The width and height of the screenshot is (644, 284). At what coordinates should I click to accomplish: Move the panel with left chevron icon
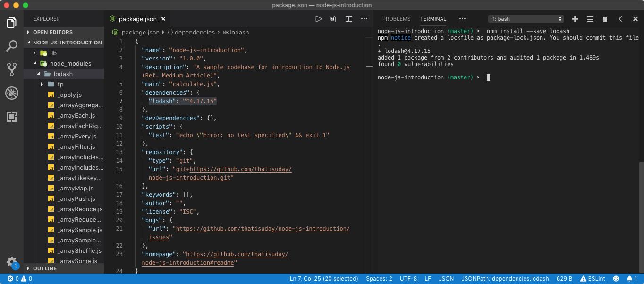point(620,19)
